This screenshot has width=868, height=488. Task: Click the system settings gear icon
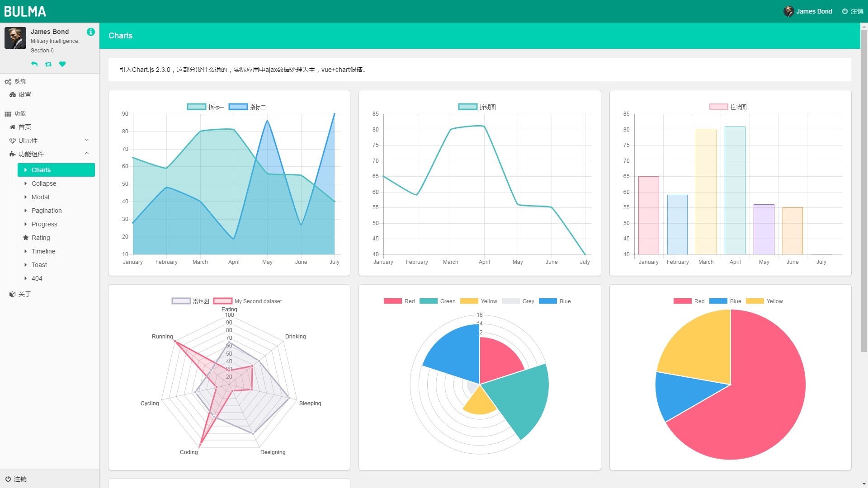click(x=8, y=82)
